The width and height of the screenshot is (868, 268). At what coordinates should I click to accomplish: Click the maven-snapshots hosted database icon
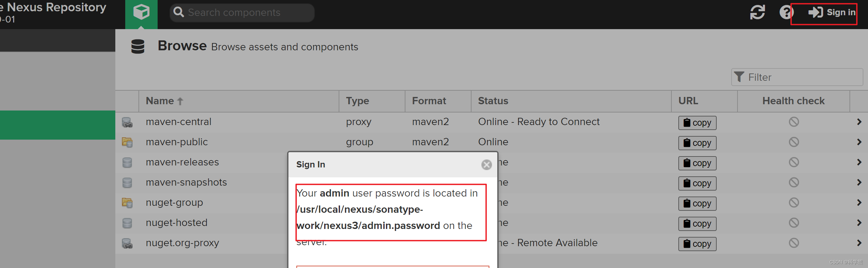127,183
